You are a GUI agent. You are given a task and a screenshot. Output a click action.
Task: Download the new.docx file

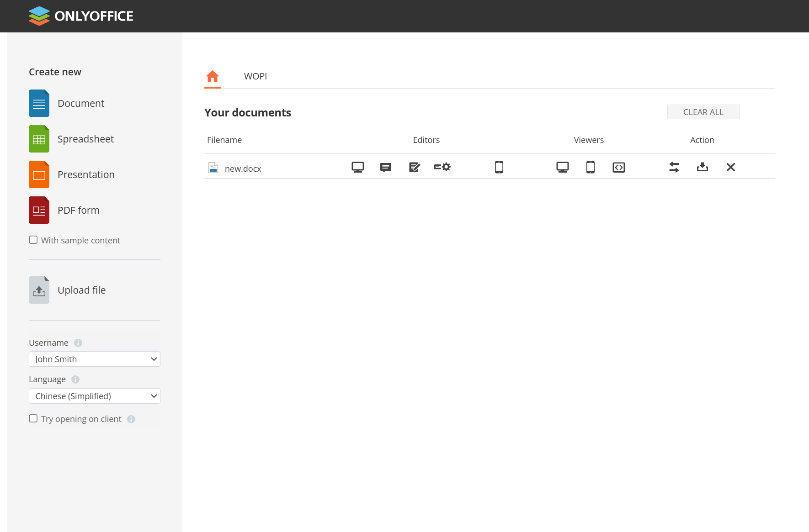pos(702,167)
